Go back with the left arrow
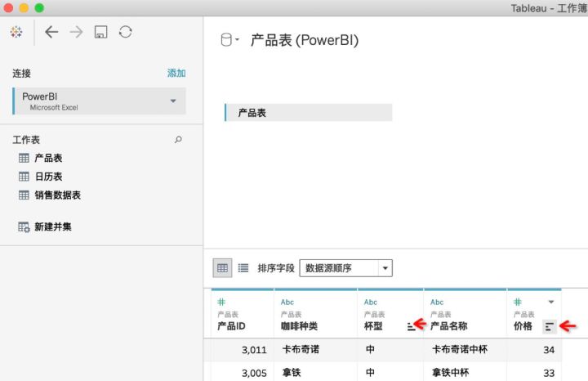Image resolution: width=588 pixels, height=381 pixels. (51, 32)
